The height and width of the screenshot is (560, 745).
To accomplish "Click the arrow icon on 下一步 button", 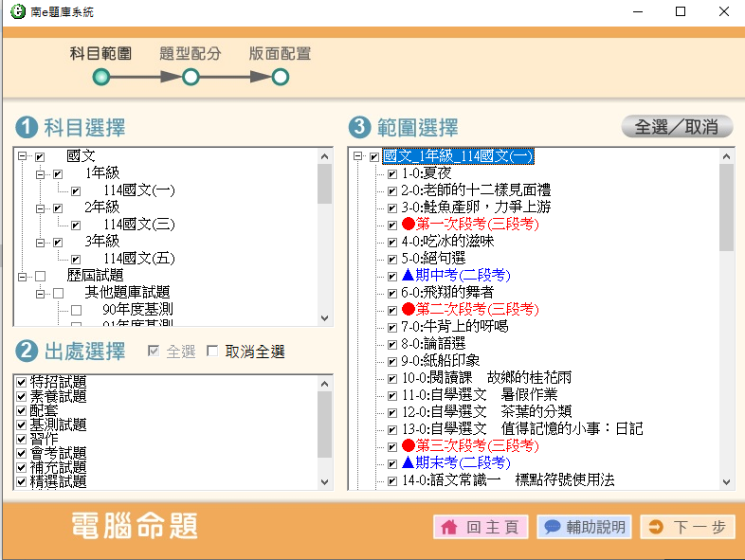I will point(656,527).
